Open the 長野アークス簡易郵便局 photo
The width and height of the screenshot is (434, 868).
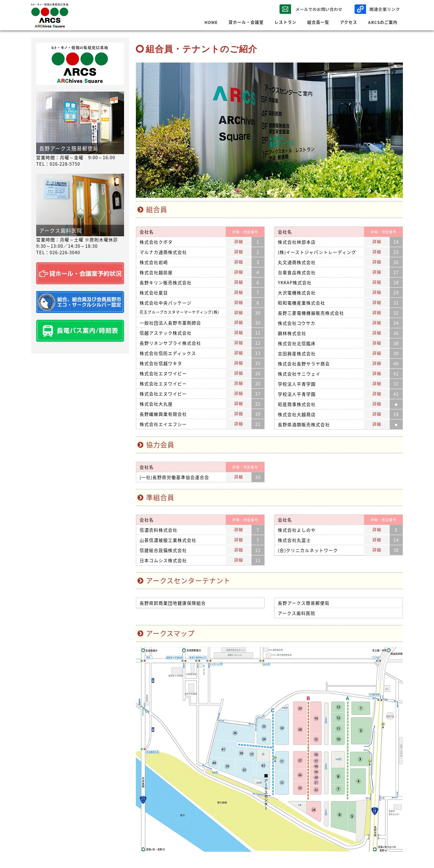click(x=80, y=123)
